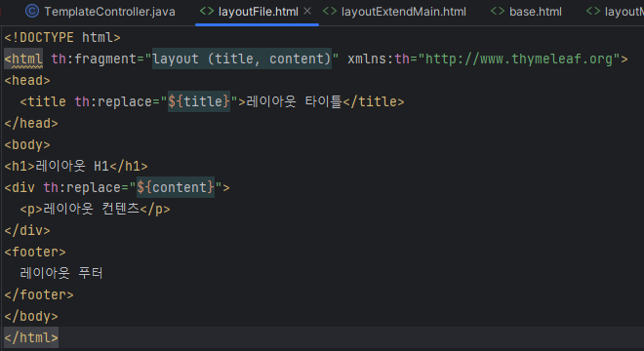Click the opening <body> tag
The image size is (644, 351).
point(27,144)
